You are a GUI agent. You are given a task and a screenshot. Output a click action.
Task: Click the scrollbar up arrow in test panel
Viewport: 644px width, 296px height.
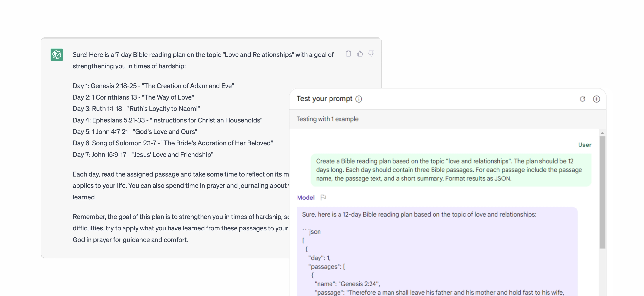pyautogui.click(x=602, y=133)
